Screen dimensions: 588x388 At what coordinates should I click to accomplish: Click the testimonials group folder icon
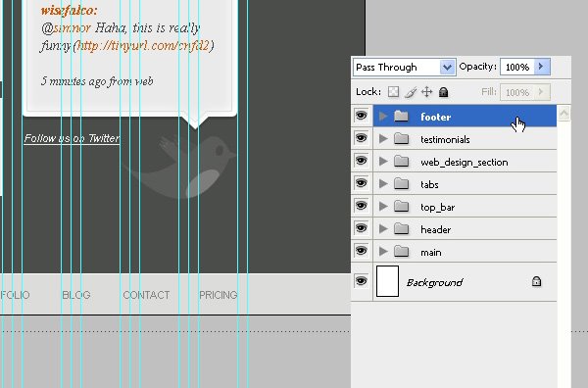click(x=401, y=139)
